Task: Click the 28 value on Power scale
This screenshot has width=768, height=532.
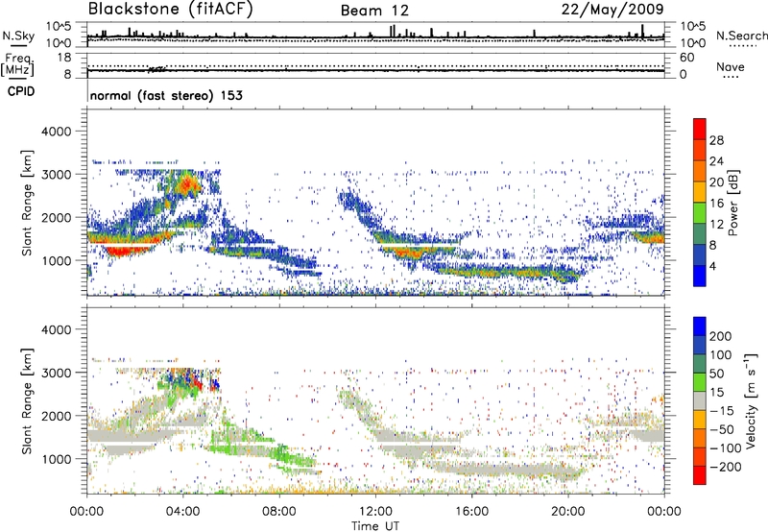Action: coord(716,140)
